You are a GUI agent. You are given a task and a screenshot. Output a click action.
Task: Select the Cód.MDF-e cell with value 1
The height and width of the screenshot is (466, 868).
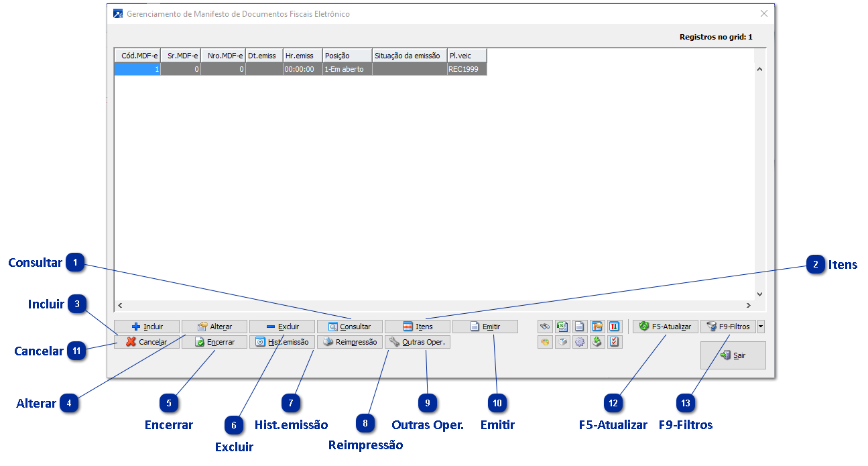(137, 69)
